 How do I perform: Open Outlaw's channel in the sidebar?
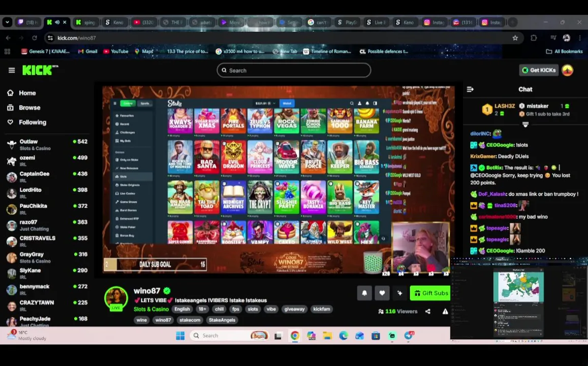(x=47, y=144)
